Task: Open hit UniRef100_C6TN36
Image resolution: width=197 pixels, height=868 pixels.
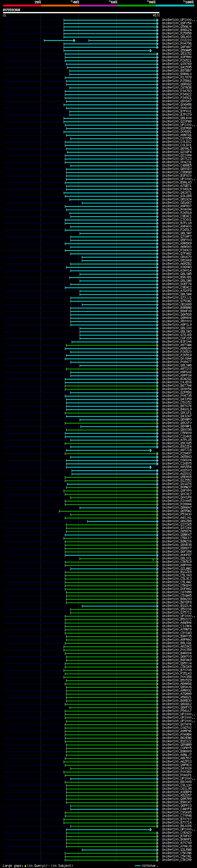Action: point(177,88)
